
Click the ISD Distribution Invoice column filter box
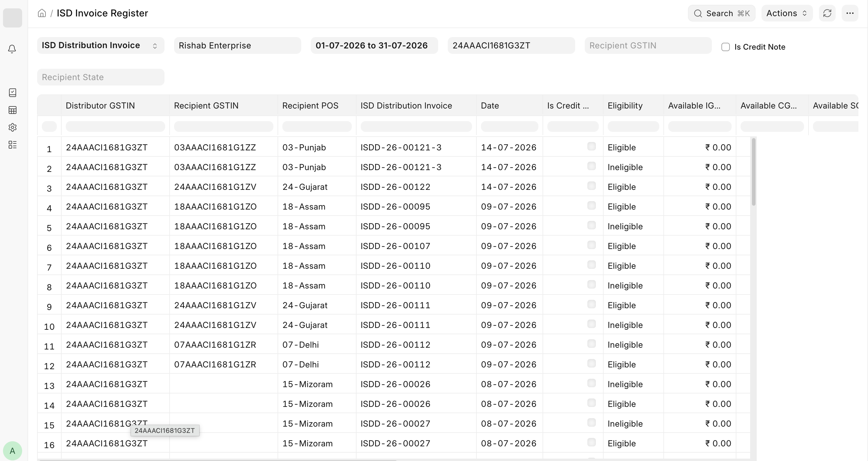416,126
